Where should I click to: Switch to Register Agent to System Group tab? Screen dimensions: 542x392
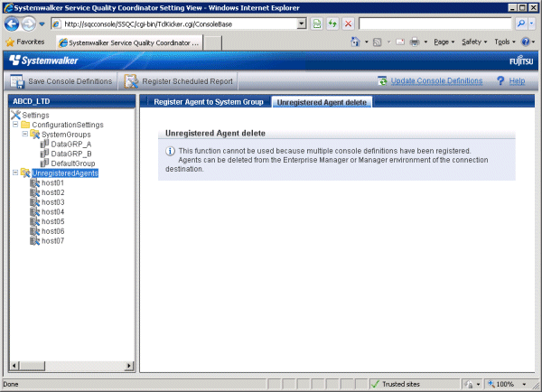[x=209, y=102]
